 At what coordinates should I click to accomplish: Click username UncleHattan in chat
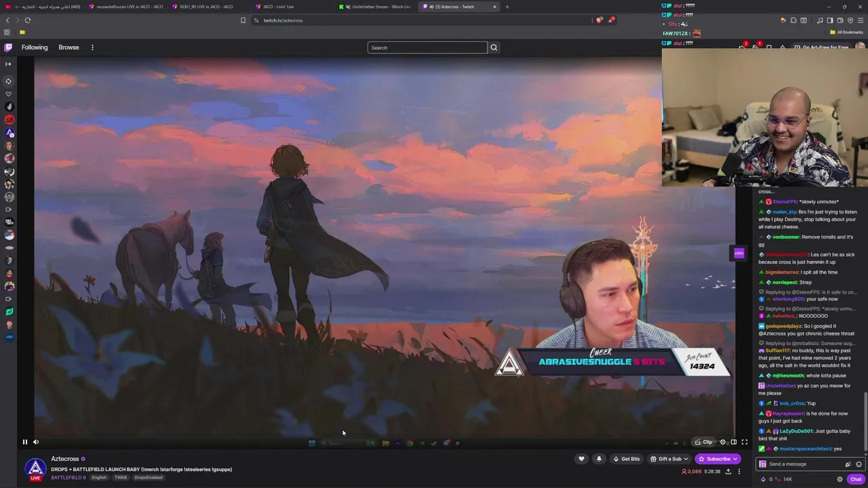click(x=780, y=386)
